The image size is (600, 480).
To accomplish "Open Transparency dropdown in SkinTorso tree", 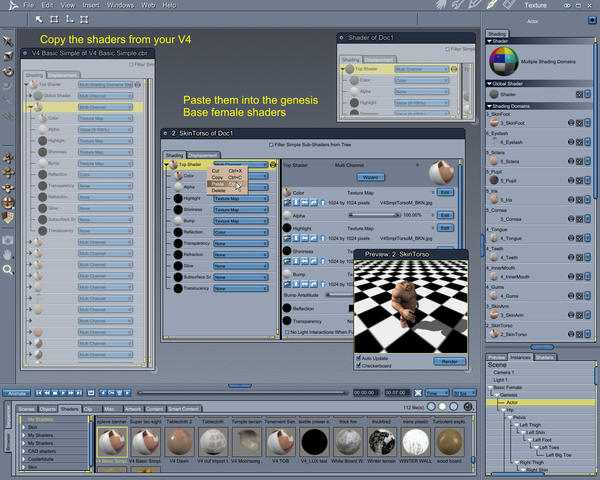I will coord(240,243).
